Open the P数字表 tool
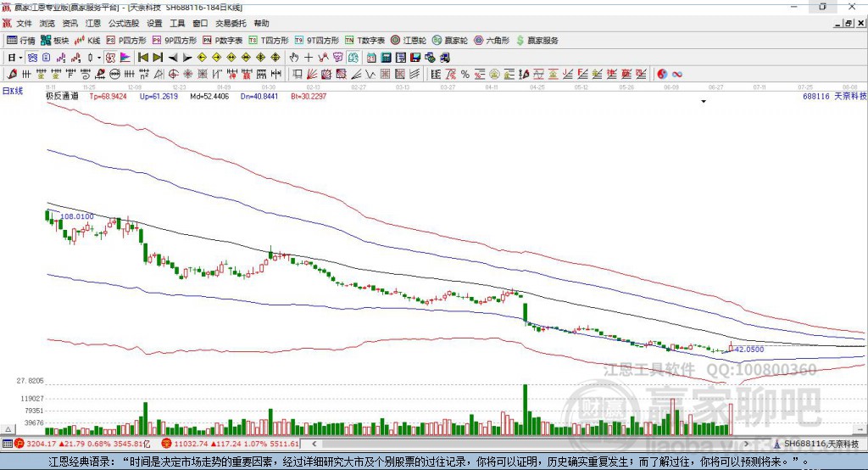 click(x=223, y=41)
